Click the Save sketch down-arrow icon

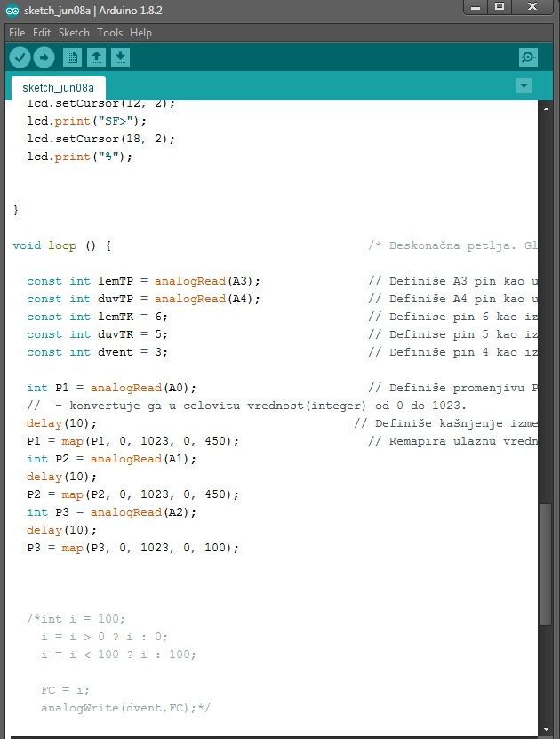point(120,58)
